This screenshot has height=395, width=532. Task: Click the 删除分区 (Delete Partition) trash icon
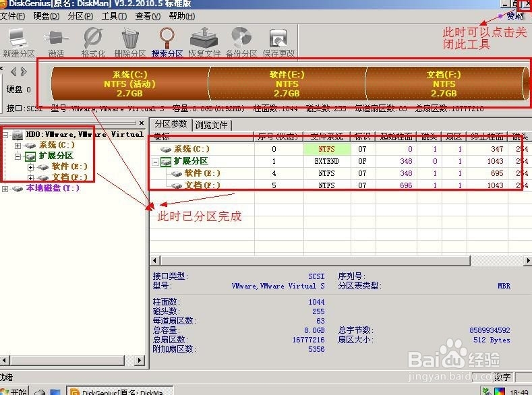pos(130,42)
